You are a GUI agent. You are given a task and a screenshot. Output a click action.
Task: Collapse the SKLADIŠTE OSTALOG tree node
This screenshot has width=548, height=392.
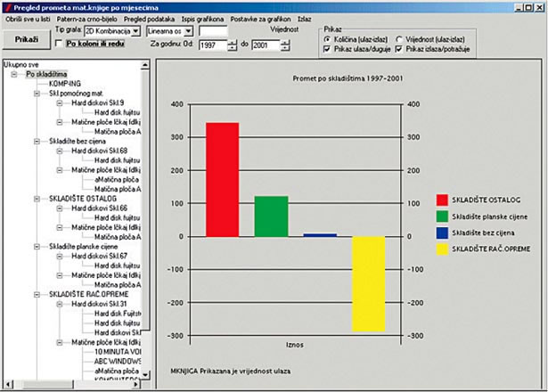pyautogui.click(x=37, y=199)
